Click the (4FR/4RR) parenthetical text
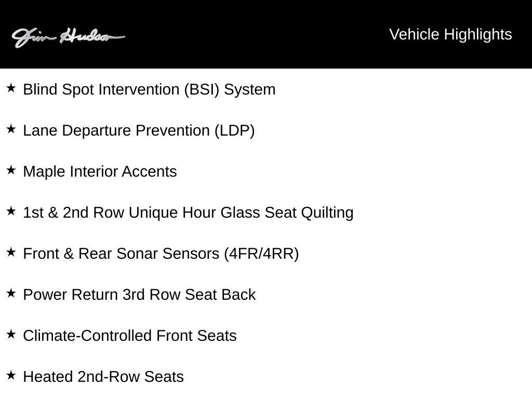Screen dimensions: 532x399 coord(261,254)
